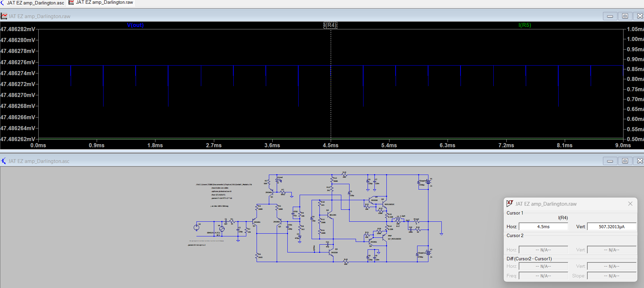
Task: Maximize the waveform plot window
Action: (x=625, y=16)
